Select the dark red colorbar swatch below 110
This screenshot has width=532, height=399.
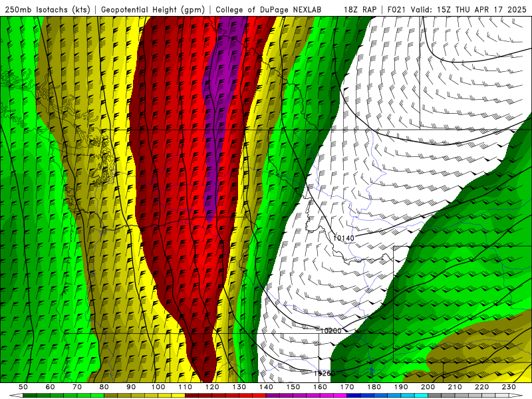tap(192, 396)
